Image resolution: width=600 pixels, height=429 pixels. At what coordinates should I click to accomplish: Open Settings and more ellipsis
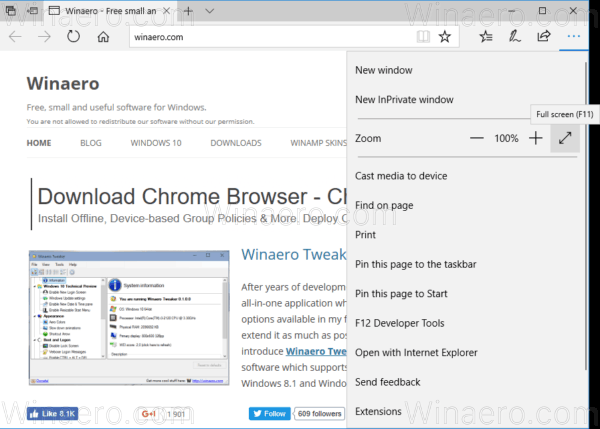pos(574,36)
